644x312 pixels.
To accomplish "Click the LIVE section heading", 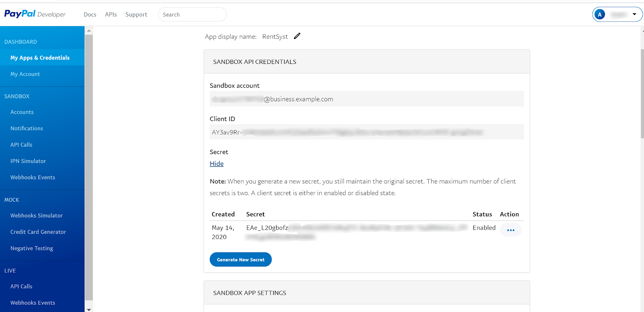I will [x=10, y=271].
